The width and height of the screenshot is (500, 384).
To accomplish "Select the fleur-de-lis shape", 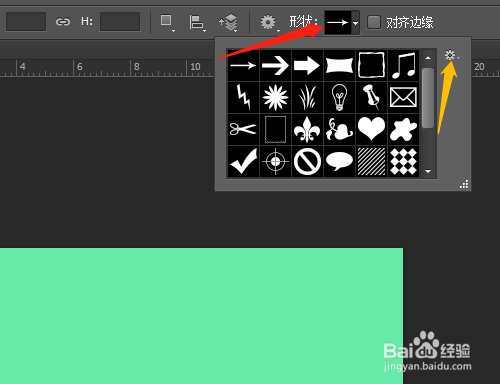I will 307,129.
